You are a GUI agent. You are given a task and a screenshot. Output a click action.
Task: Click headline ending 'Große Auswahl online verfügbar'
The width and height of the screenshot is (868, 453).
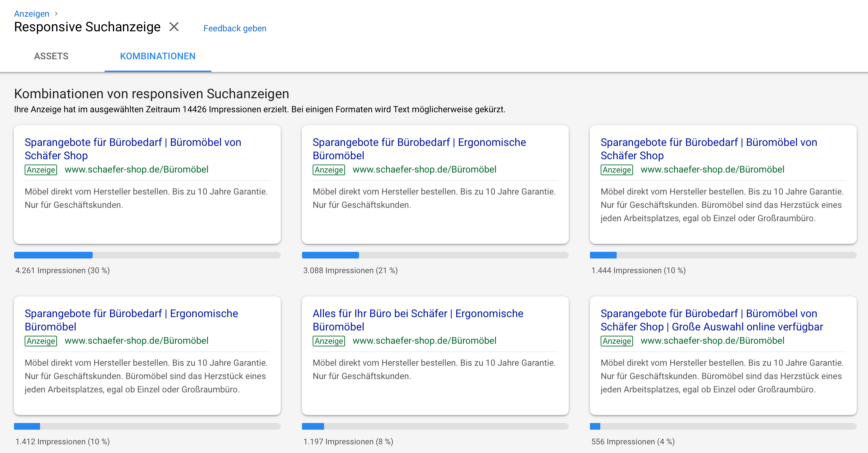pos(712,320)
